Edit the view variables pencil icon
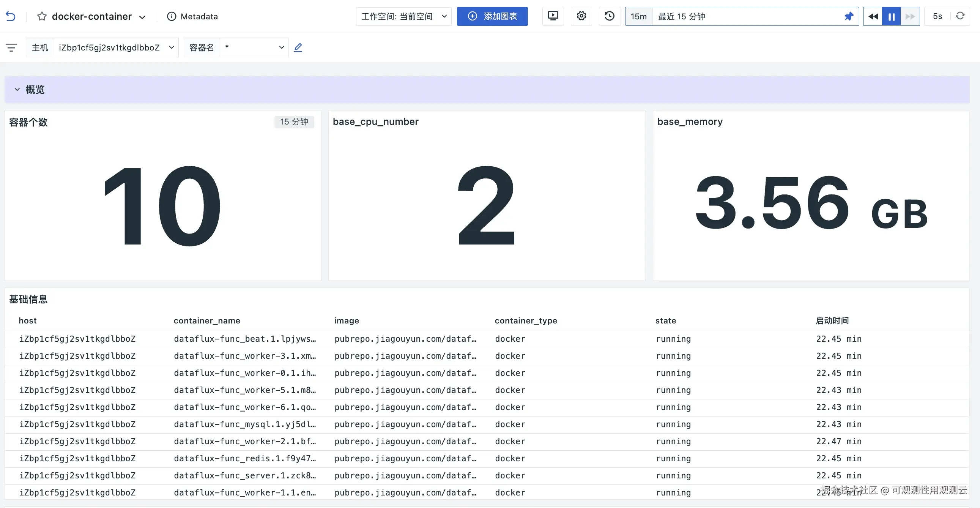The height and width of the screenshot is (508, 980). click(x=298, y=47)
